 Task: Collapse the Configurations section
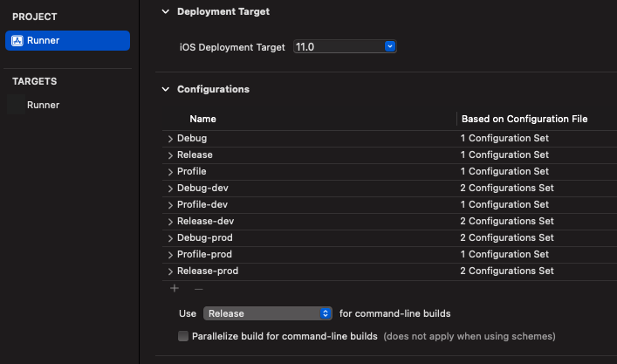click(x=166, y=89)
